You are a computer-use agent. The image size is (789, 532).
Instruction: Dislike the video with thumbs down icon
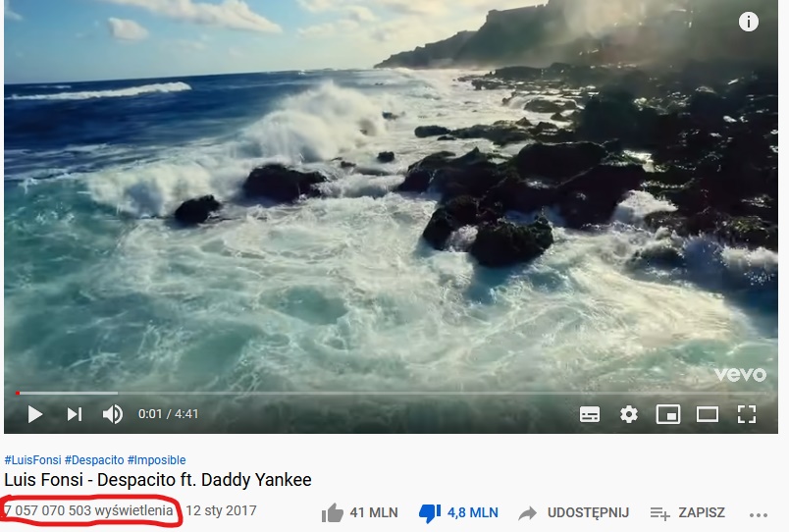(429, 513)
